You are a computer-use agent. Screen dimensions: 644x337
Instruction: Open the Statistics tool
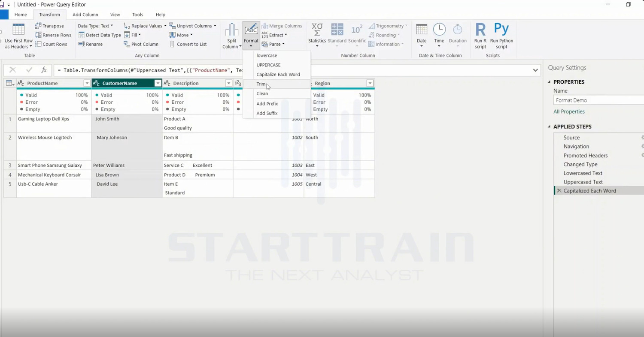pyautogui.click(x=317, y=35)
